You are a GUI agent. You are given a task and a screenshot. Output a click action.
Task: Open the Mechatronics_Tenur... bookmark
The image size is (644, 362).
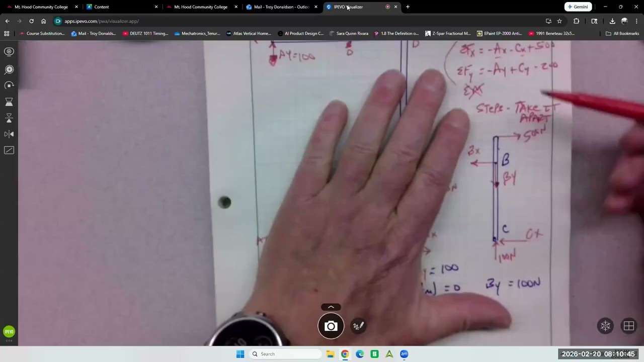(x=197, y=34)
